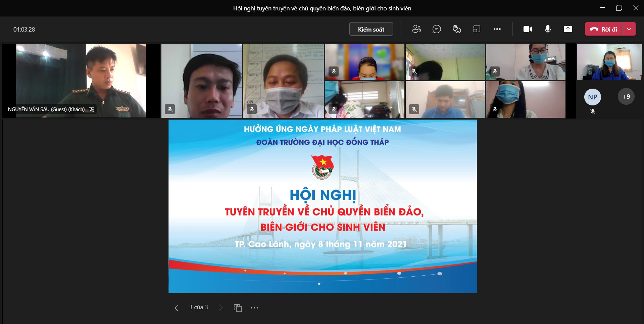The width and height of the screenshot is (644, 324).
Task: Select NGUYỄN VĂN SÁU video tile
Action: tap(81, 81)
